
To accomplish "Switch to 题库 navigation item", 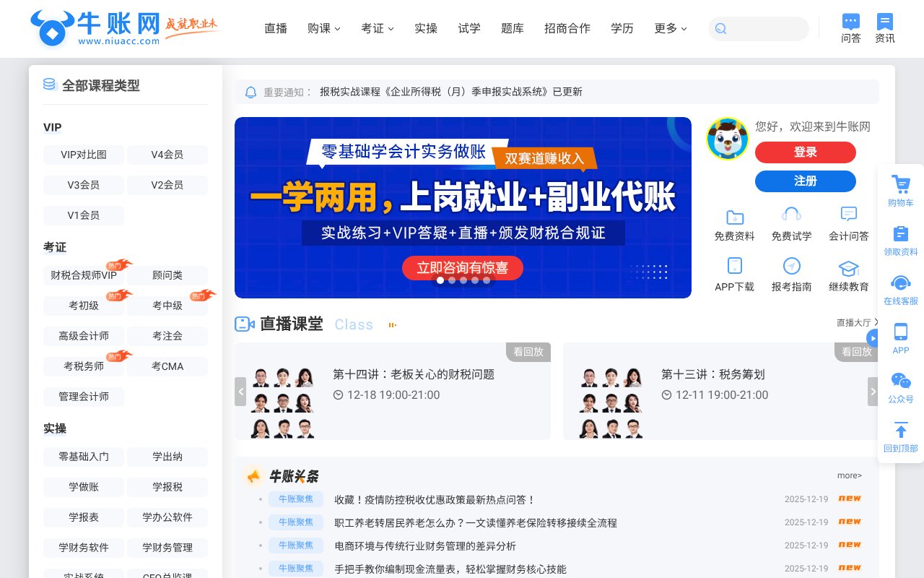I will click(513, 28).
